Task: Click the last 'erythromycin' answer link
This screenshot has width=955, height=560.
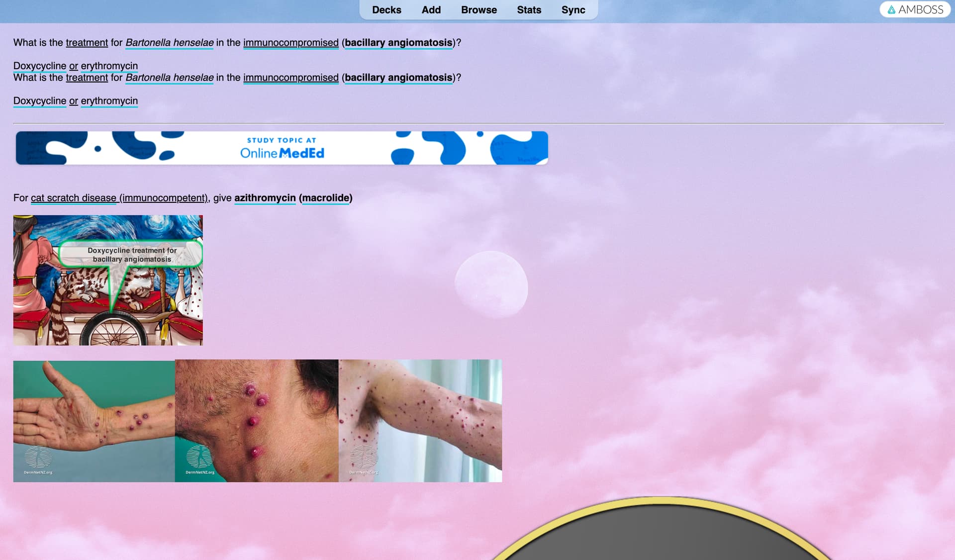Action: [109, 101]
